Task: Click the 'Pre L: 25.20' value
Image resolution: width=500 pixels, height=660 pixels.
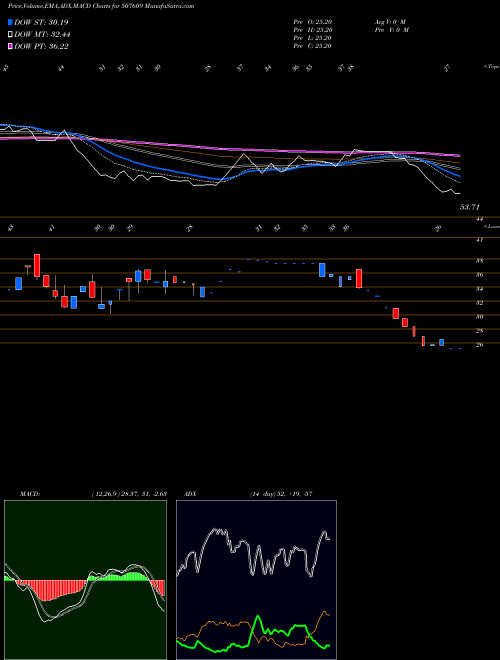Action: coord(312,38)
